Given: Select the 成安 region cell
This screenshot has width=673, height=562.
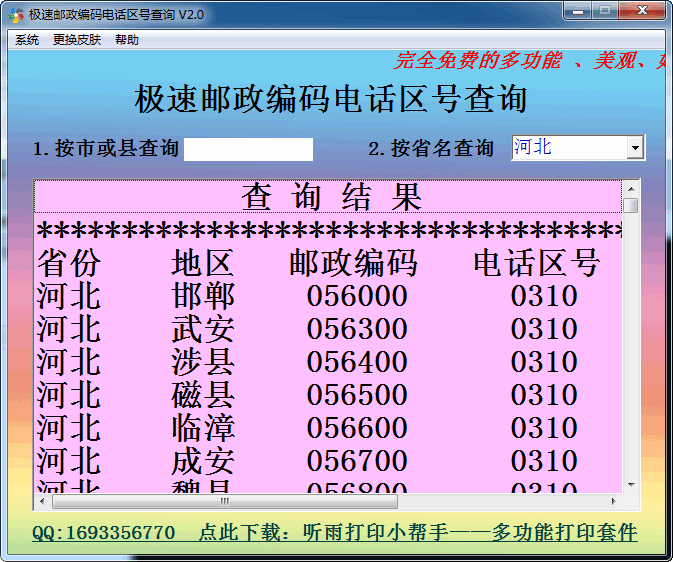Looking at the screenshot, I should click(203, 461).
